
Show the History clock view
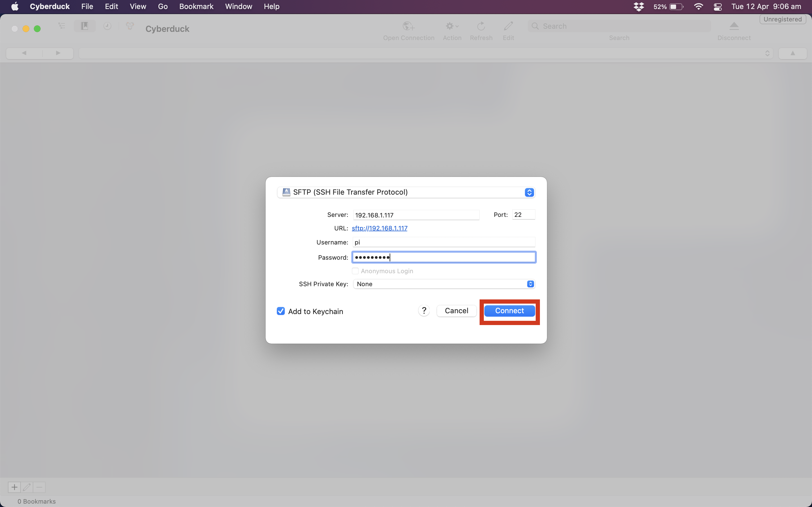(x=107, y=26)
